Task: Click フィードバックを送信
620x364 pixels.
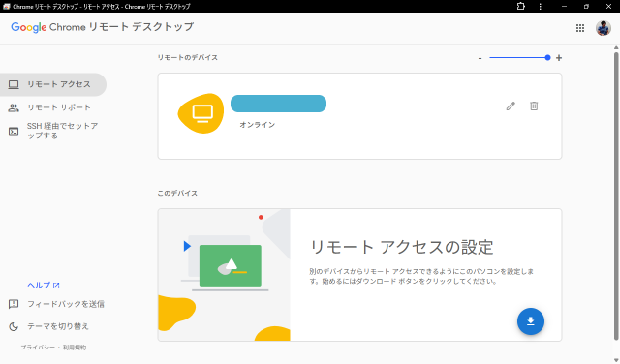Action: [66, 304]
